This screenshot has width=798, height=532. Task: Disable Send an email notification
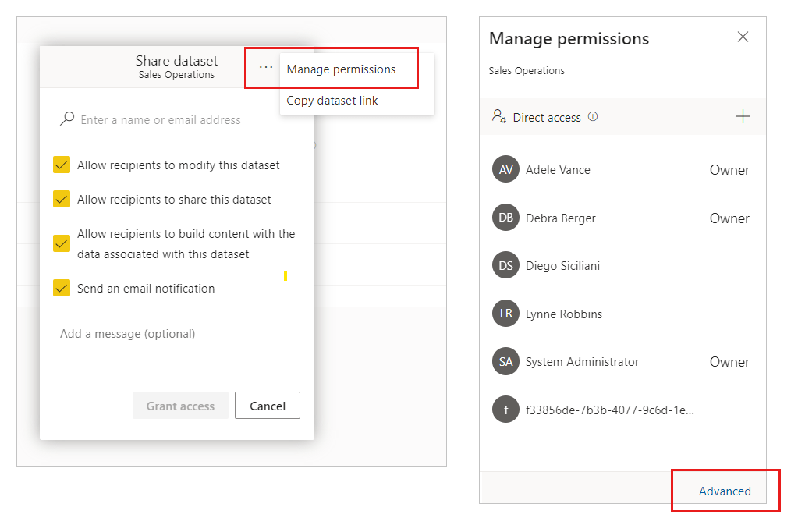(x=62, y=288)
